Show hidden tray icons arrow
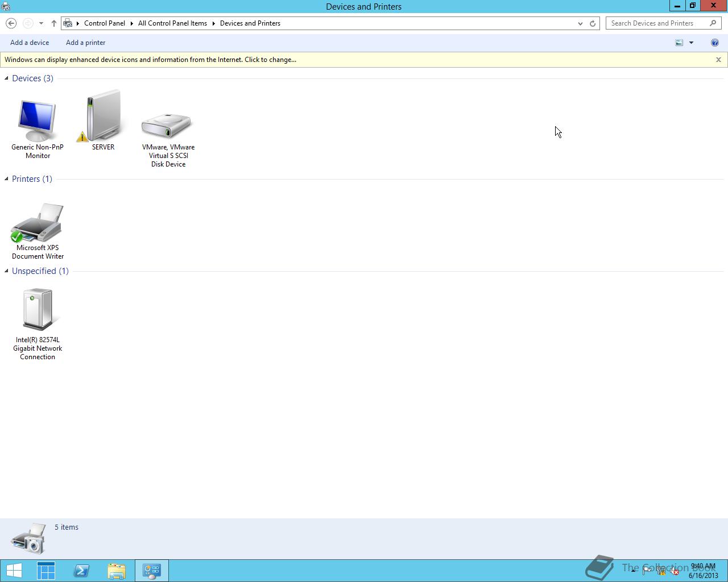Screen dimensions: 728x582 pos(633,571)
